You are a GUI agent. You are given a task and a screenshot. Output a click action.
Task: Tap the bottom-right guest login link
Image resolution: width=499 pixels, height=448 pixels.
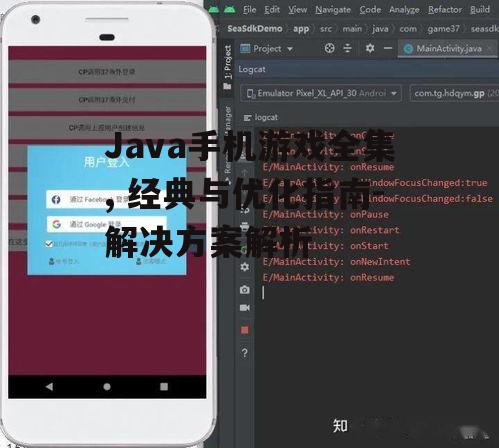150,261
